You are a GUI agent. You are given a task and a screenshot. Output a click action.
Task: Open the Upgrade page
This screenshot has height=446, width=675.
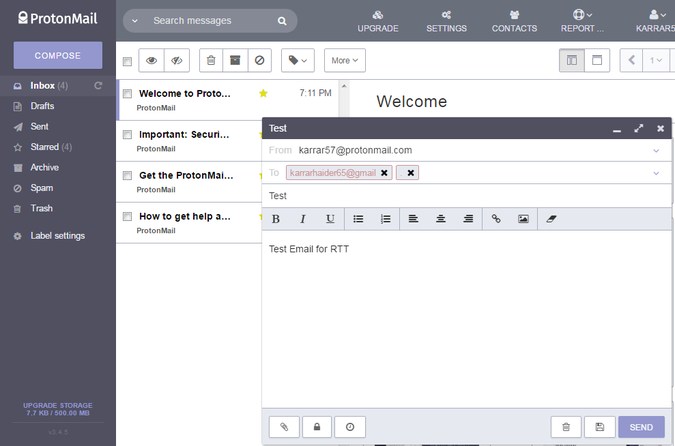[x=378, y=22]
